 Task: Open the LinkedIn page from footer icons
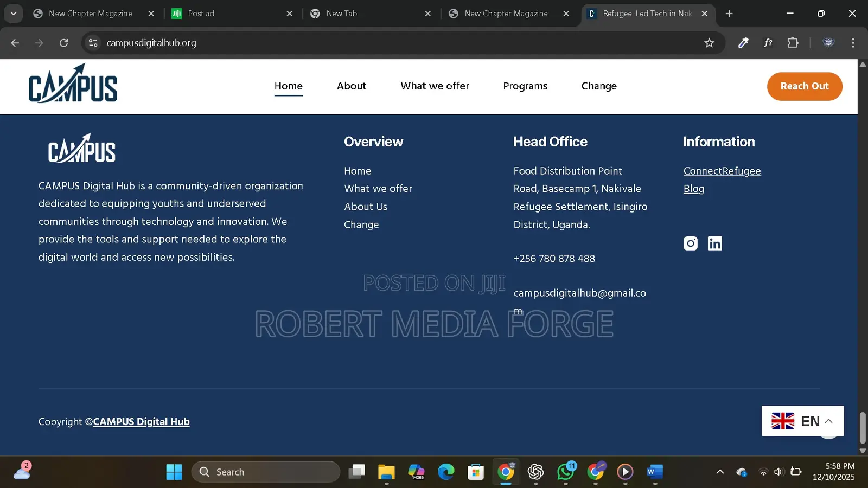point(714,243)
